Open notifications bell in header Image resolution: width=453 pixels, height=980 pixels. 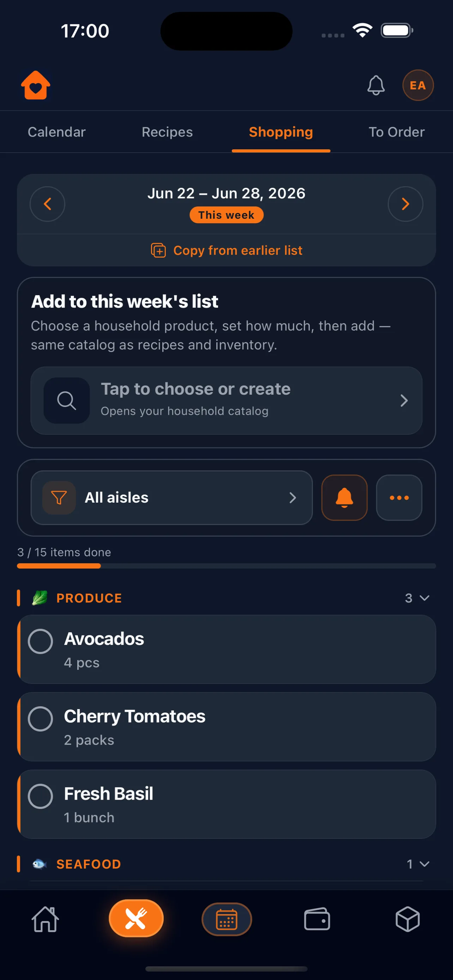pos(376,85)
